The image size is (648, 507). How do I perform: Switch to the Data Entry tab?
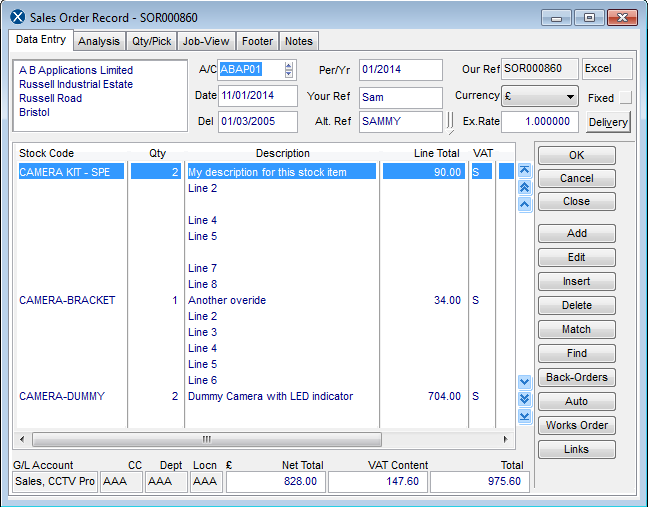coord(41,40)
